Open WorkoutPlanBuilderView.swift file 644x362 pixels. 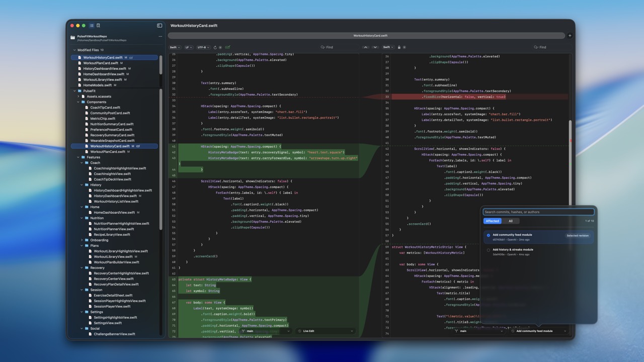(x=116, y=262)
